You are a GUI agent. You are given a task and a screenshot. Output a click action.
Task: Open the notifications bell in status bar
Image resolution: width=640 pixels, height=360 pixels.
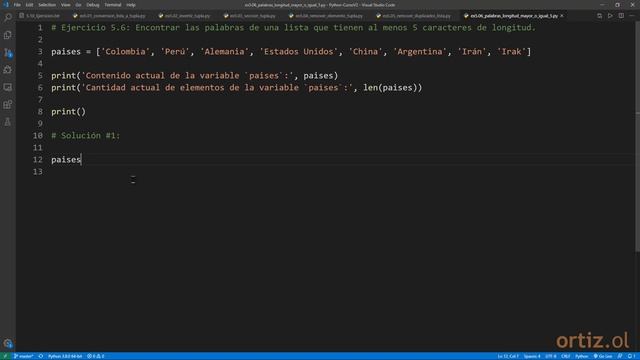[x=632, y=356]
